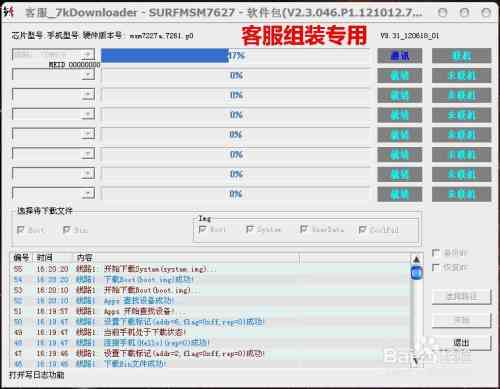Select log row 55 开始下载System(system.img)
The width and height of the screenshot is (500, 389).
click(x=211, y=269)
